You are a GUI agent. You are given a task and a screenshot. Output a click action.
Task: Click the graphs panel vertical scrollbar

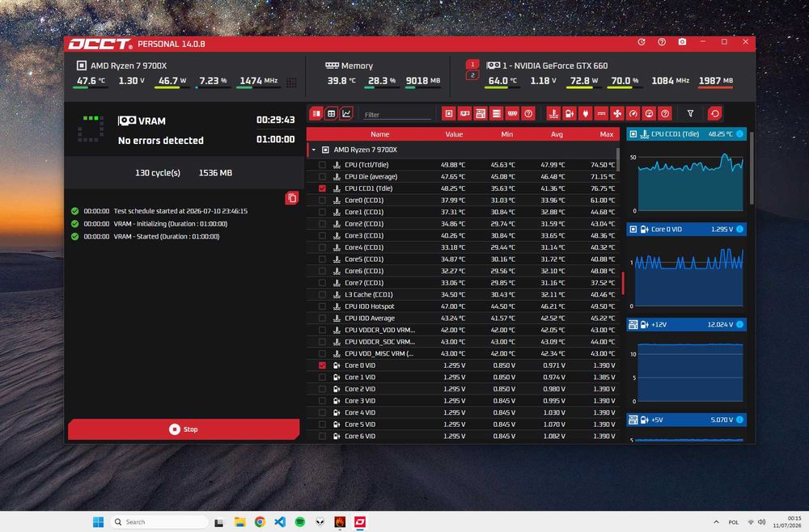[x=752, y=167]
